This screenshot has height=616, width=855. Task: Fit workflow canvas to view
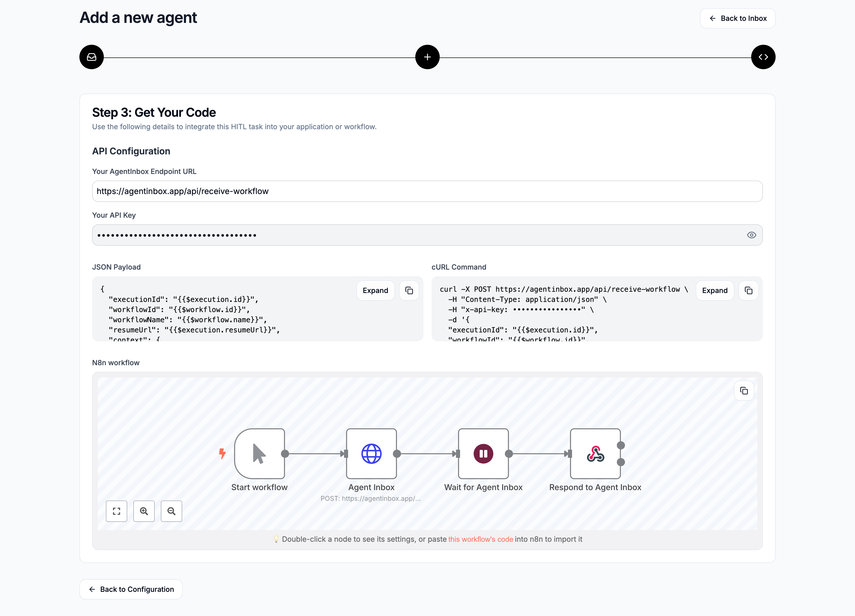[117, 511]
